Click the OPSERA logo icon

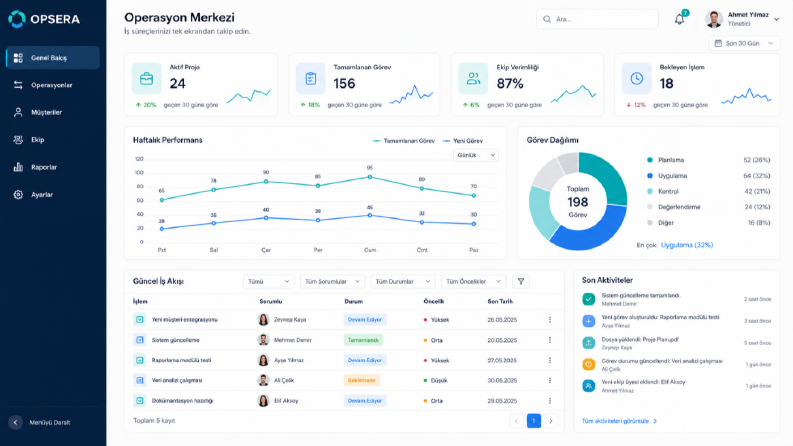[17, 19]
